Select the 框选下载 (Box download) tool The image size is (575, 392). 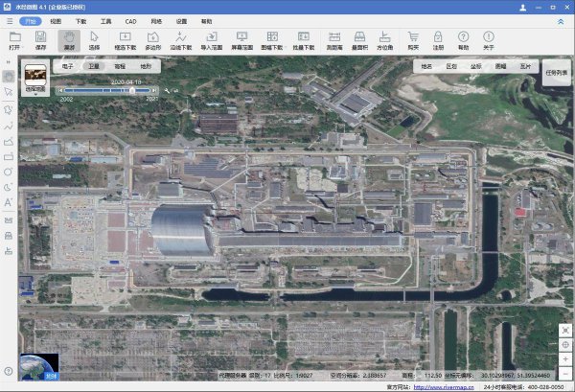(x=125, y=39)
